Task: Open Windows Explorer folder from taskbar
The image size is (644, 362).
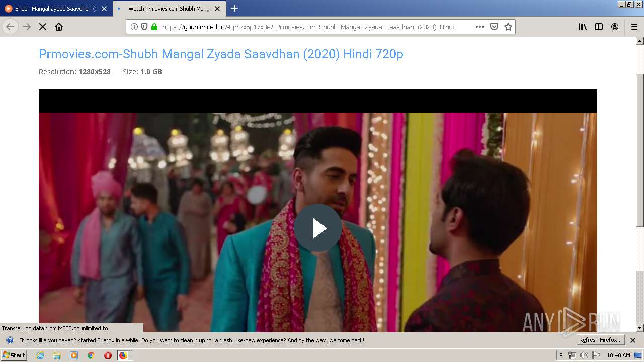Action: 57,355
